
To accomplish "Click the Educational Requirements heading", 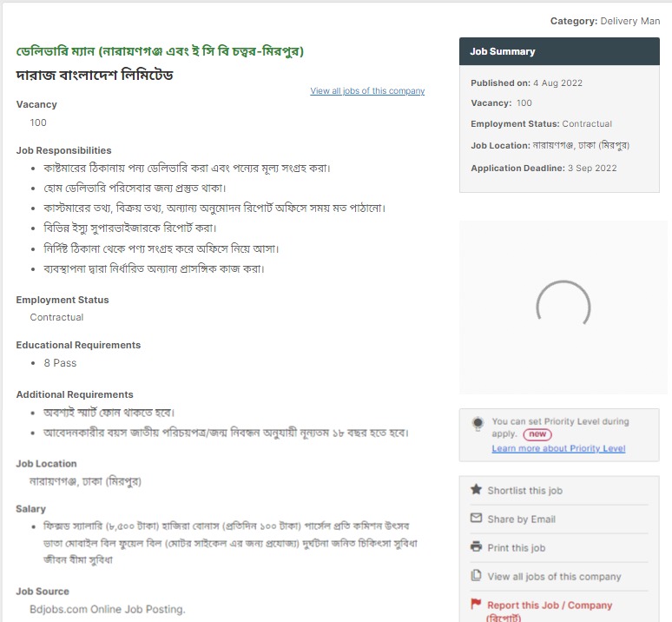I will tap(78, 345).
